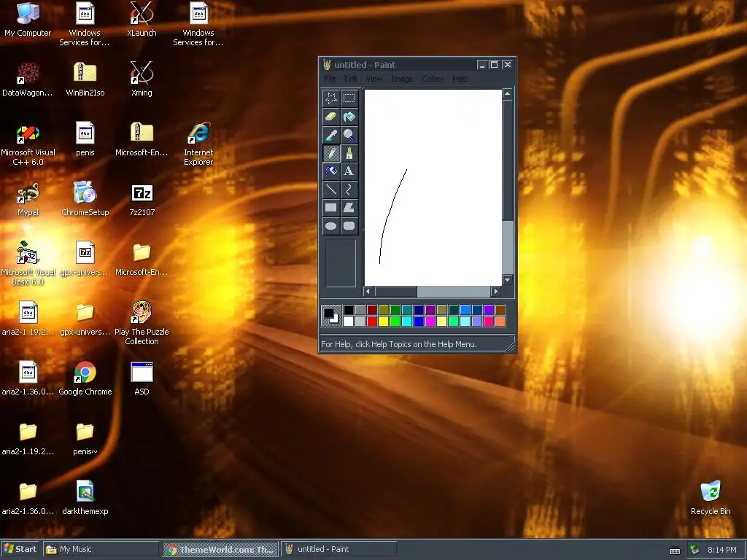Select the Internet Explorer desktop icon

coord(198,144)
